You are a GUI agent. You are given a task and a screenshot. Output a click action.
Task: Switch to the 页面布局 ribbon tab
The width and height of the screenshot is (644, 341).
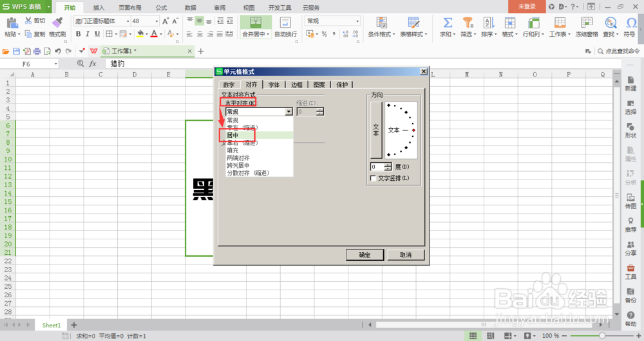(130, 7)
